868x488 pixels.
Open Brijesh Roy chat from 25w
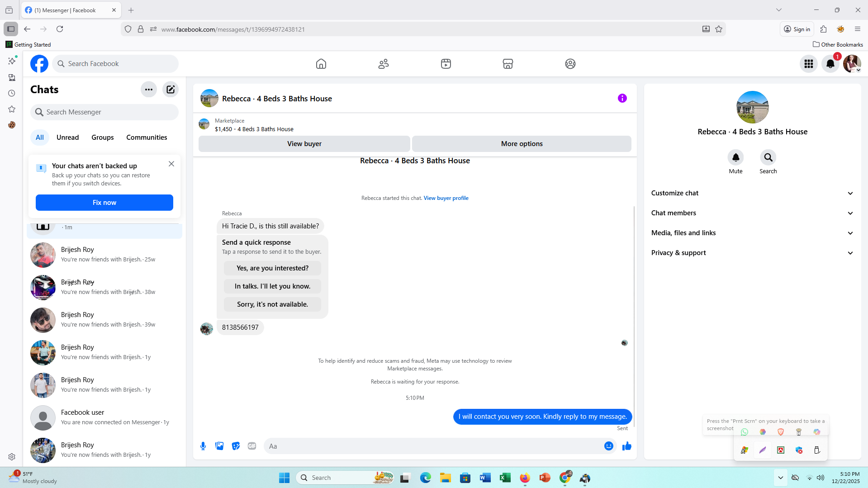coord(104,255)
